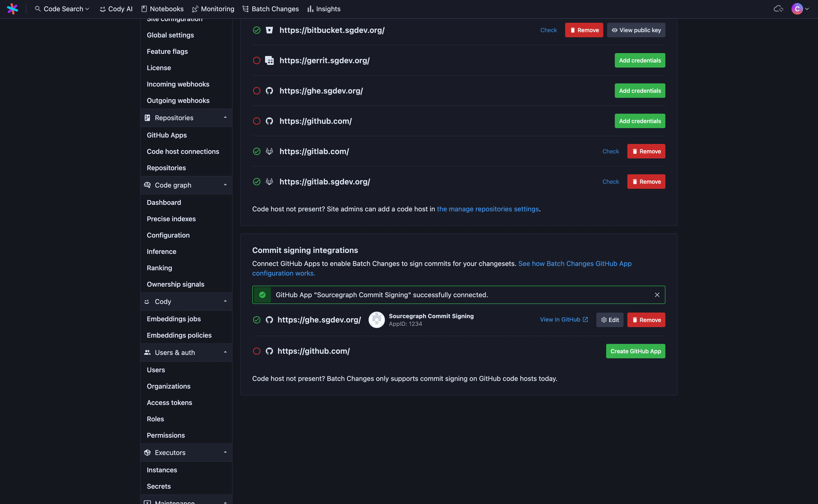The image size is (818, 504).
Task: Open Cody AI from the top navigation
Action: coord(116,9)
